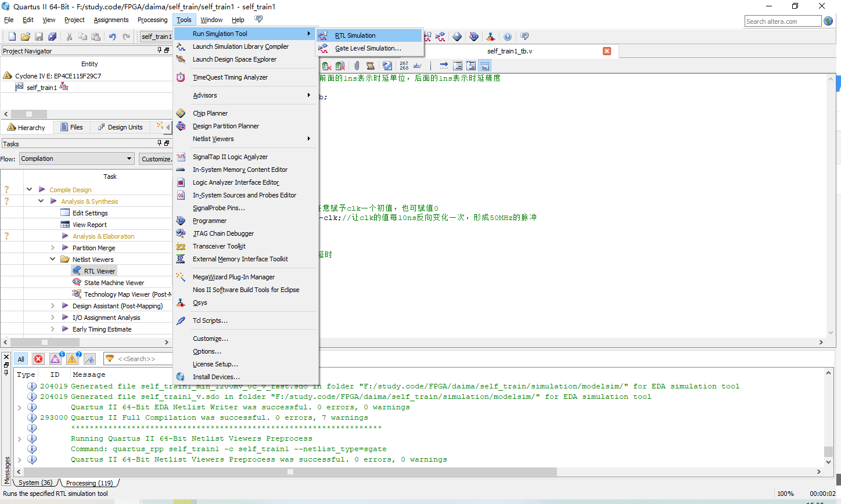
Task: Open Tcl Scripts from Tools menu
Action: point(246,321)
